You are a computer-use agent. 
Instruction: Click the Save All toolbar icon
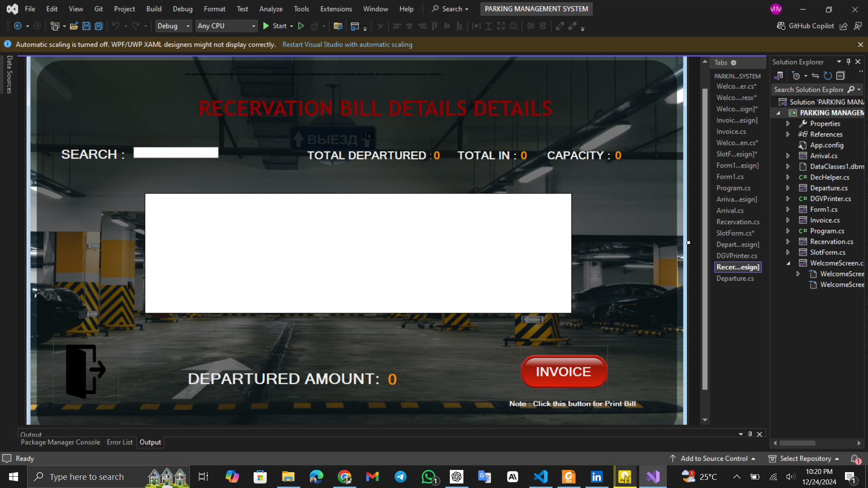tap(99, 26)
